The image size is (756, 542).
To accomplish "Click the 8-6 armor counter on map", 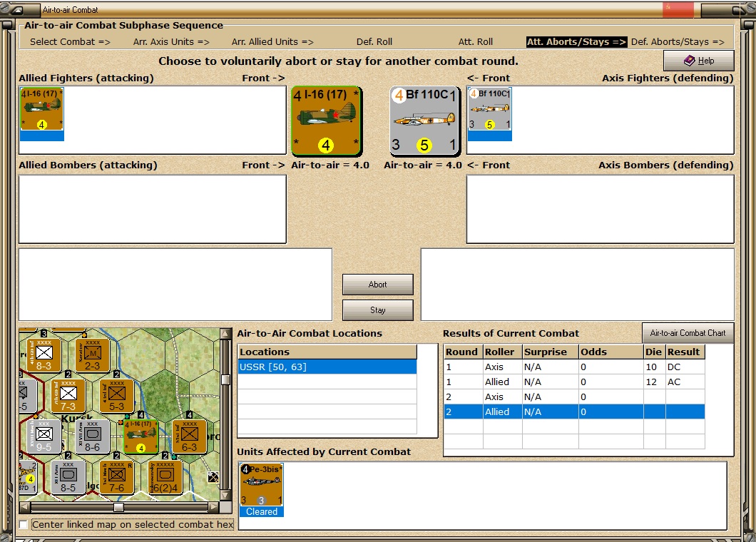I will pos(93,436).
